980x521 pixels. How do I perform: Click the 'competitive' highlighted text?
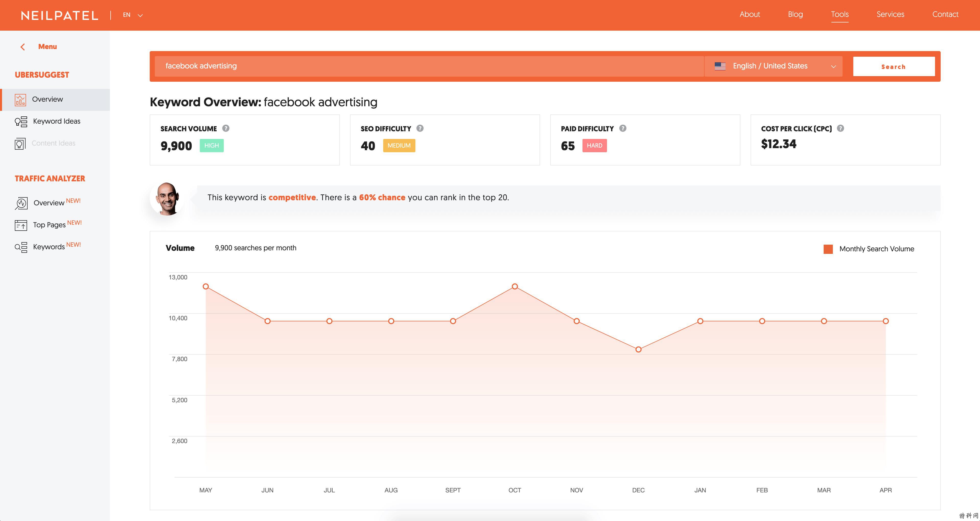(292, 197)
